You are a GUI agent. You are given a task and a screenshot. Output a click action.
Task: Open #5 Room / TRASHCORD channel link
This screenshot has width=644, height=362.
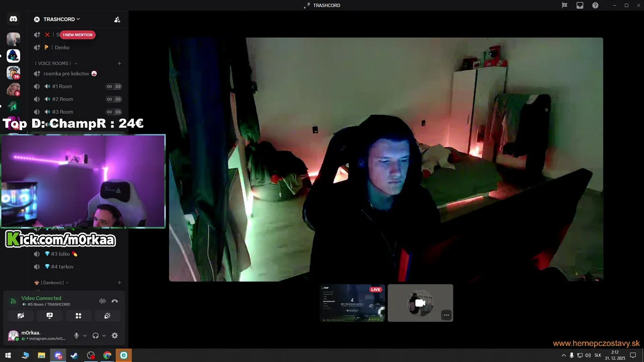point(46,304)
